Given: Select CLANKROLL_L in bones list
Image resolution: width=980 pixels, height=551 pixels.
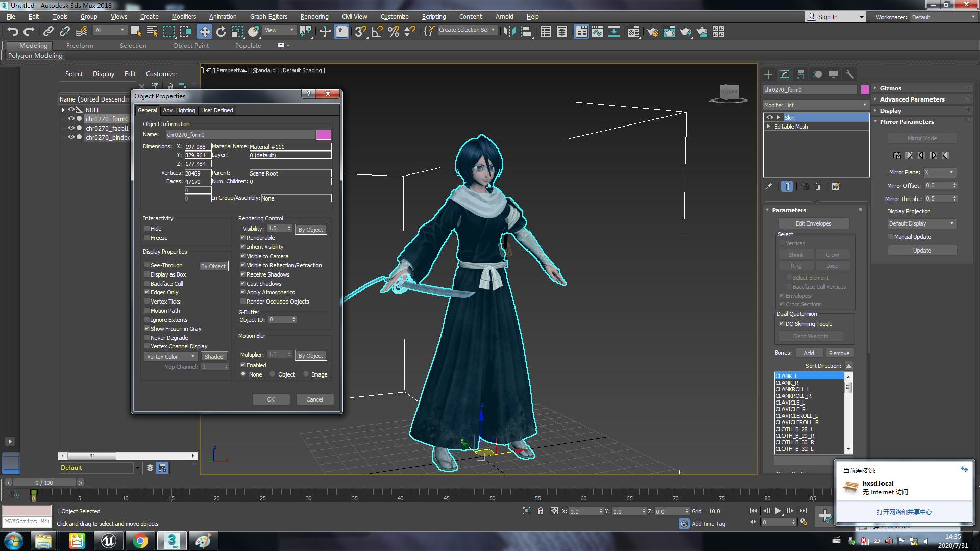Looking at the screenshot, I should click(x=792, y=389).
